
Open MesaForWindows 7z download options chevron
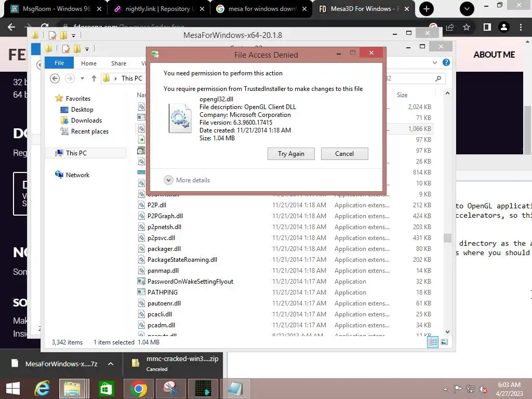click(x=111, y=364)
